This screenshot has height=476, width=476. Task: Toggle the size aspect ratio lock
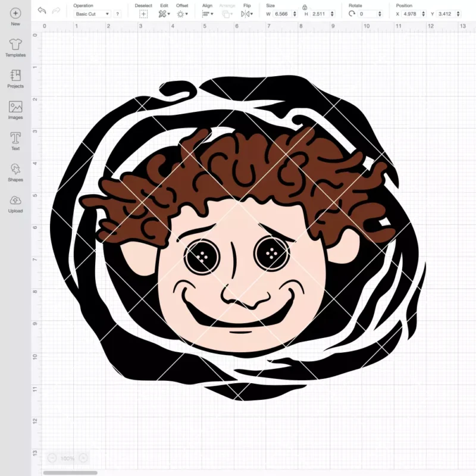pyautogui.click(x=305, y=7)
